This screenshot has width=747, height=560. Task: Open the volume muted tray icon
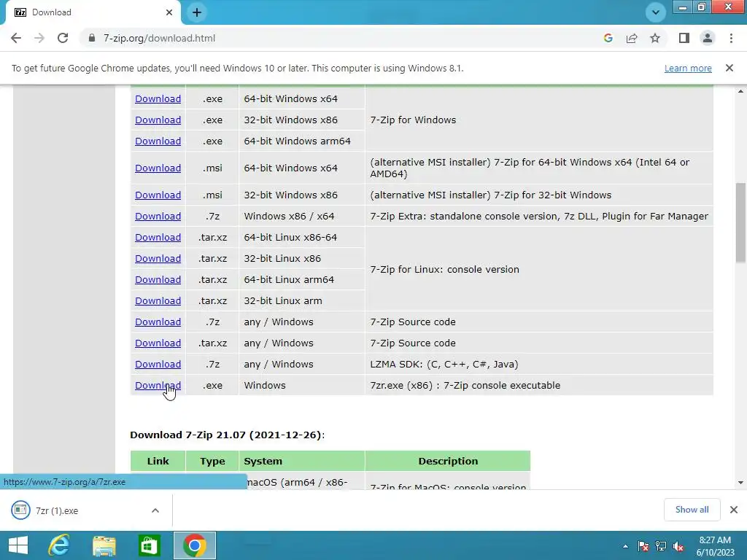click(678, 546)
